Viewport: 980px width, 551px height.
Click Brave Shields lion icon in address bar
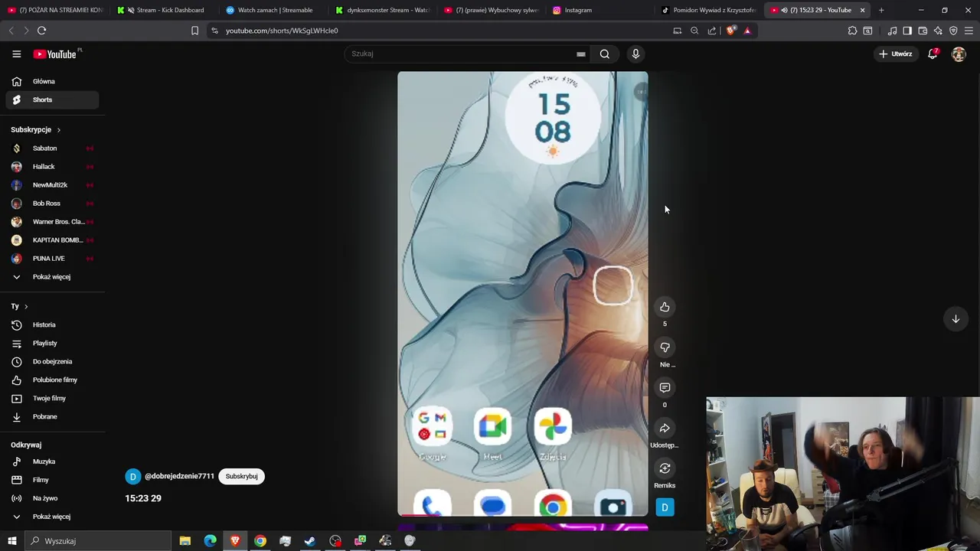point(731,31)
